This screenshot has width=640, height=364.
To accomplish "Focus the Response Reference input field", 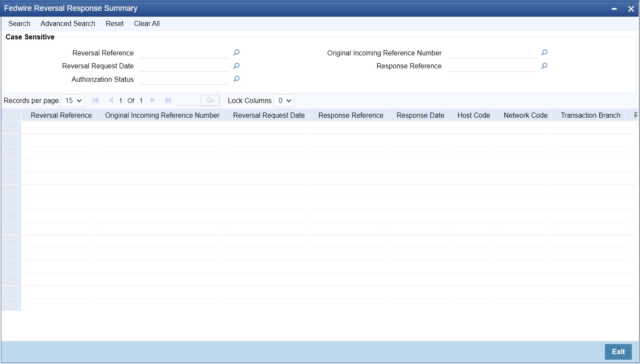I will pos(492,66).
